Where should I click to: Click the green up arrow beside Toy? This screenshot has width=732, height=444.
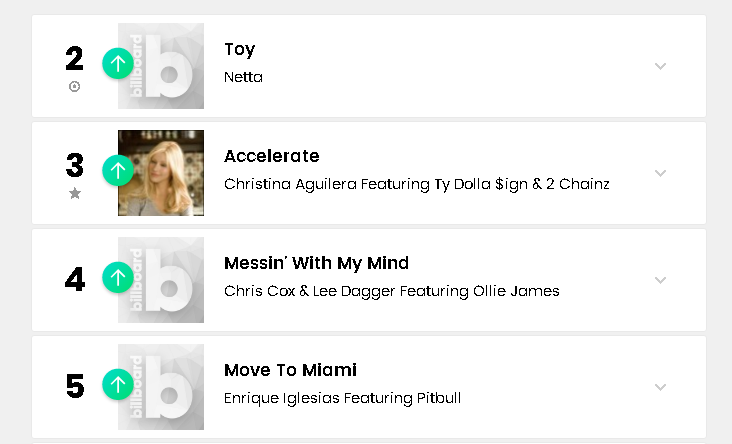118,65
